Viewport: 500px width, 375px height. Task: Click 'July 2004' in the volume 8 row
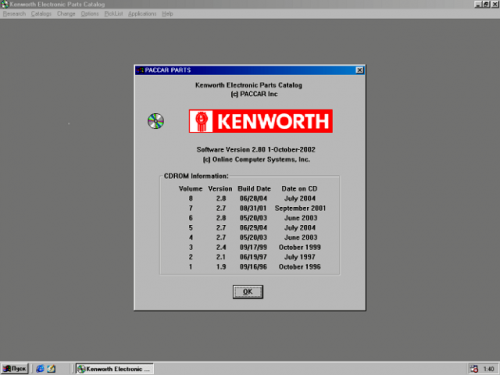tap(300, 198)
